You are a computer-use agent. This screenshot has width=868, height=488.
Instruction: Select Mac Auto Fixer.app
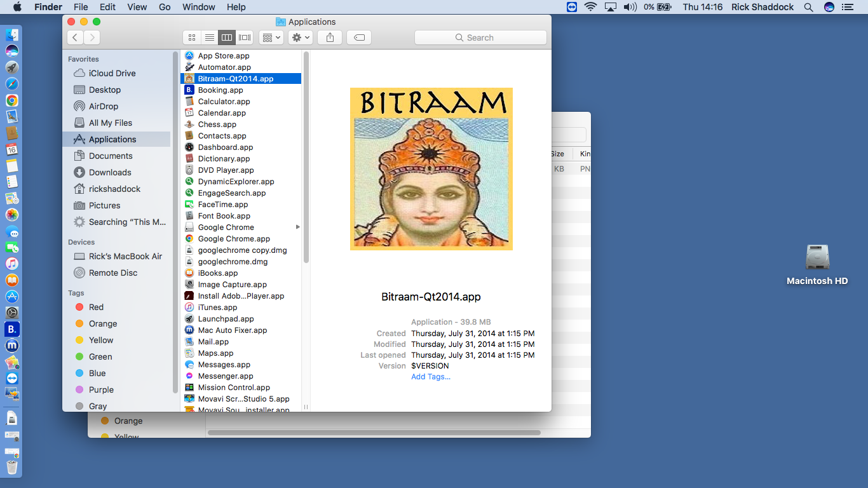click(233, 330)
